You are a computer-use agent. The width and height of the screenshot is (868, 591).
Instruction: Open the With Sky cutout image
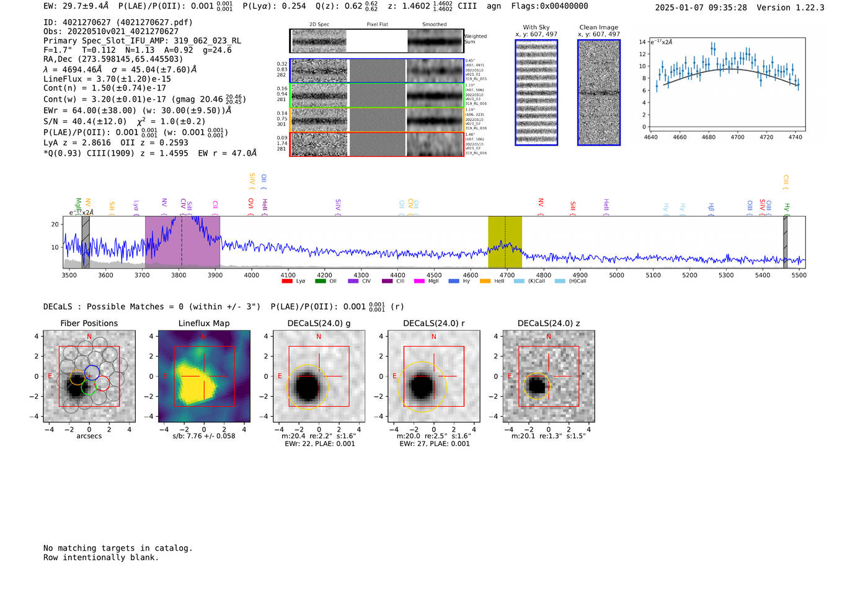536,92
